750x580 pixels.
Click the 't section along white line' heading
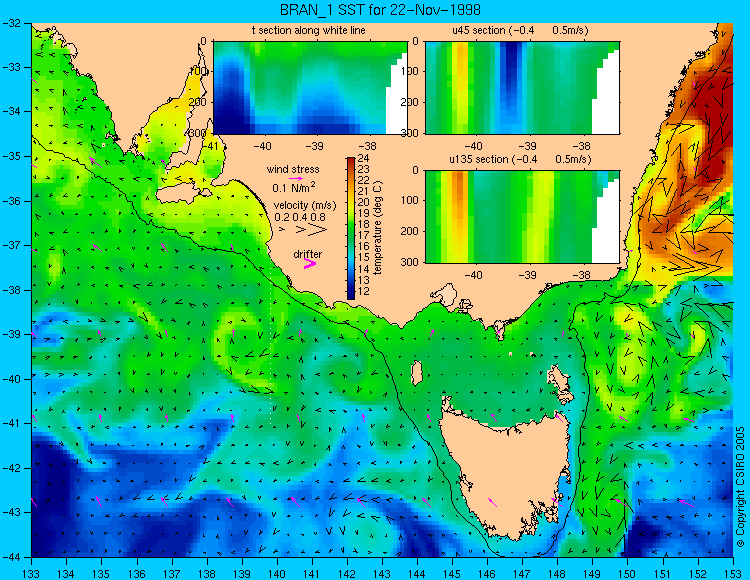pos(309,30)
